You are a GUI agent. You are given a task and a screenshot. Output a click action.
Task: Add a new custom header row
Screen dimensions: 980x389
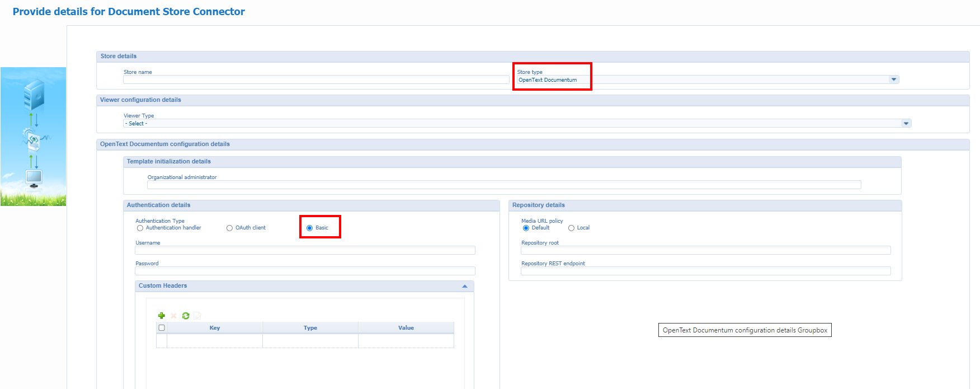[x=162, y=316]
